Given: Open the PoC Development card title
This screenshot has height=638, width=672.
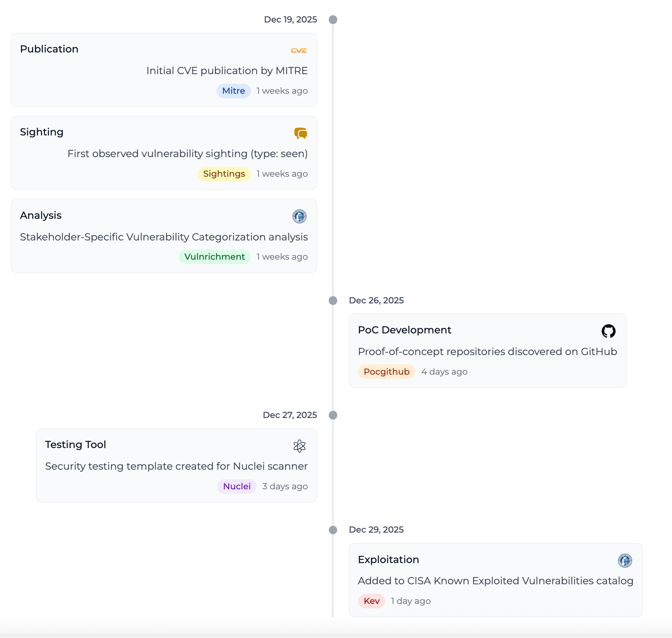Looking at the screenshot, I should pos(404,330).
